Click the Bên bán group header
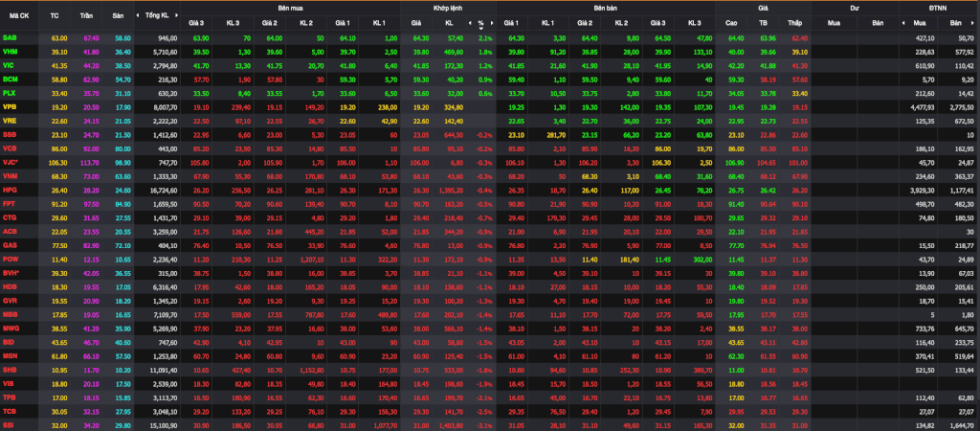This screenshot has height=431, width=980. tap(606, 8)
